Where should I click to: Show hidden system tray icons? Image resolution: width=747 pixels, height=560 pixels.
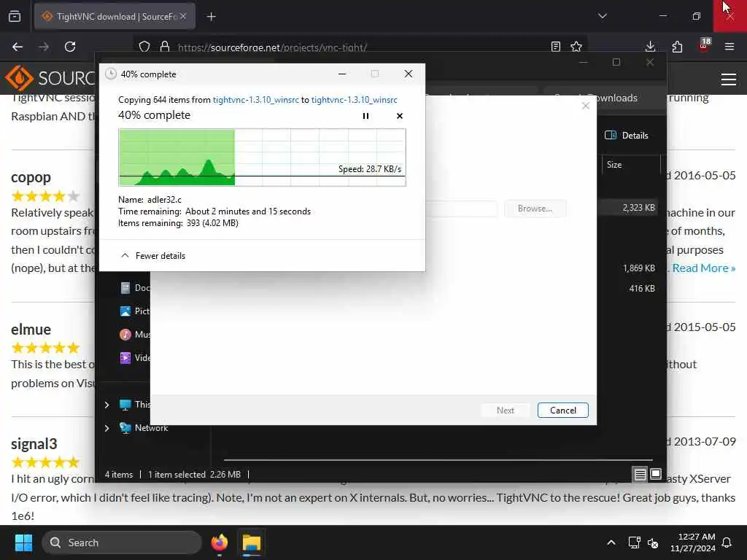[611, 542]
